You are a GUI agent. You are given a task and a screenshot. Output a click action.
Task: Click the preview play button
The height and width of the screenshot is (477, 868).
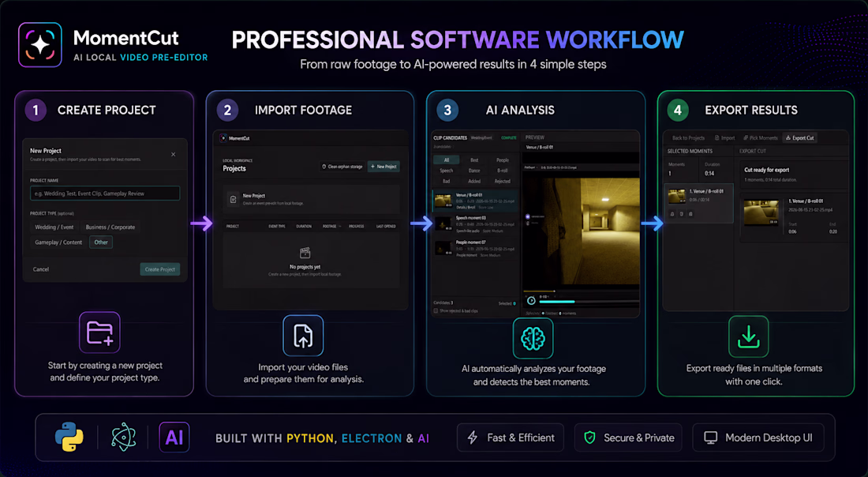tap(531, 300)
